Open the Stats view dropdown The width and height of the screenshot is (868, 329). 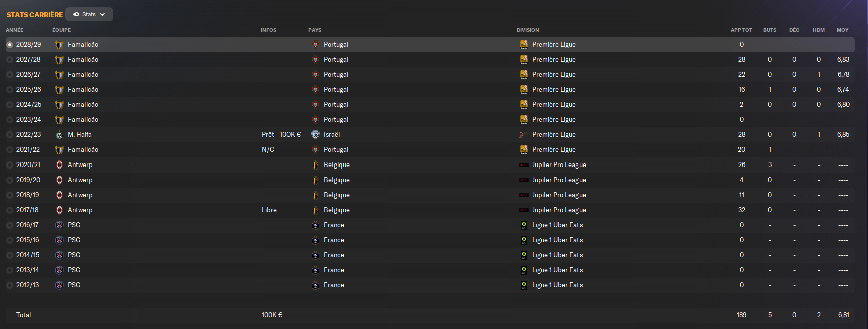click(89, 14)
